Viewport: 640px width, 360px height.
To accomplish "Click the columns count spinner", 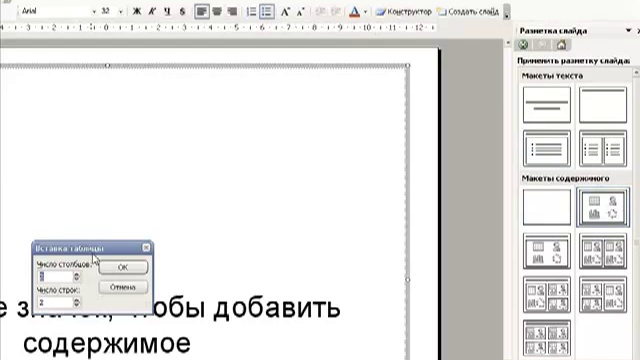I will tap(77, 277).
